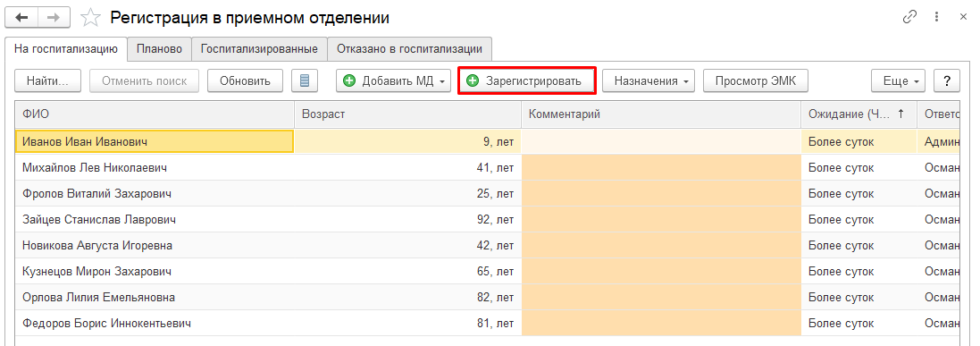Click the Найти... button
The image size is (980, 346).
(48, 80)
